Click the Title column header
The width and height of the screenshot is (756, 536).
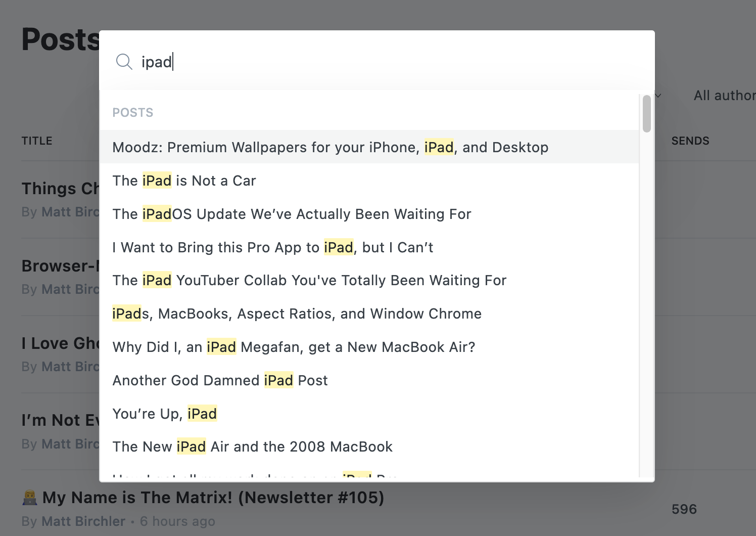coord(37,141)
